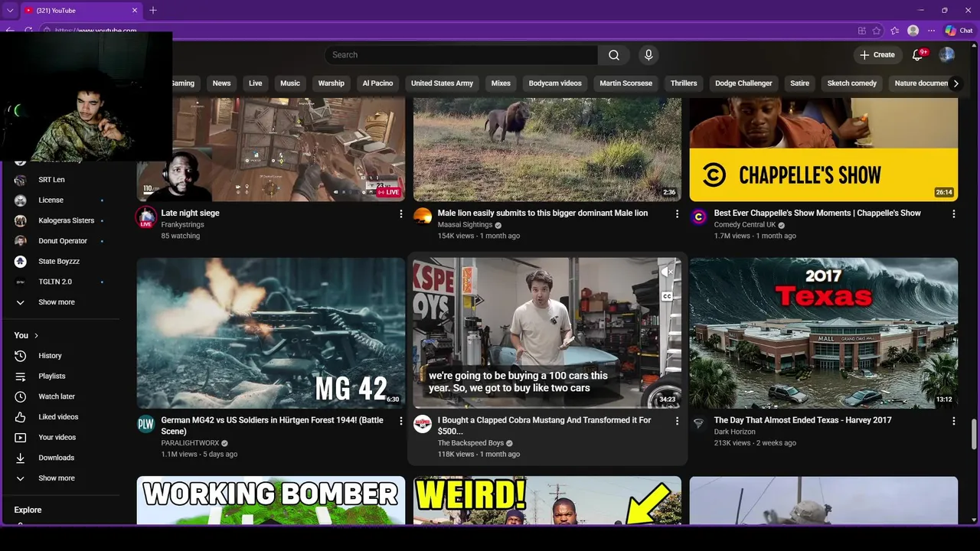Show more category chips with the arrow
The width and height of the screenshot is (980, 551).
tap(955, 83)
